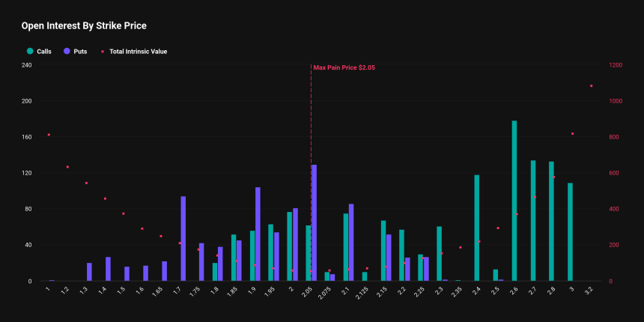
Task: Click the Puts bar at strike 1.9
Action: pyautogui.click(x=258, y=234)
